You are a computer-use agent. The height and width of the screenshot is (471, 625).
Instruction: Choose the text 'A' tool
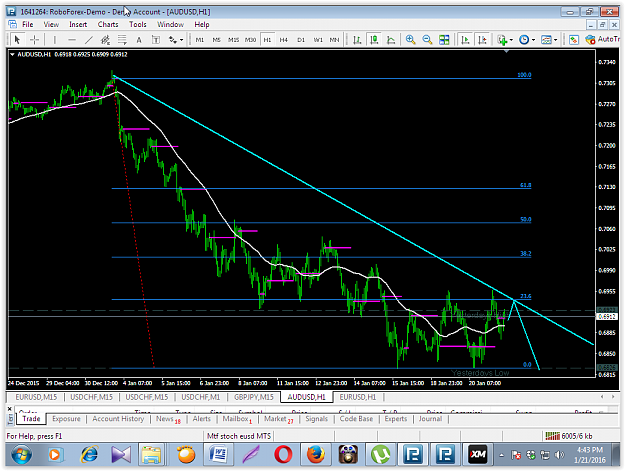pos(139,39)
